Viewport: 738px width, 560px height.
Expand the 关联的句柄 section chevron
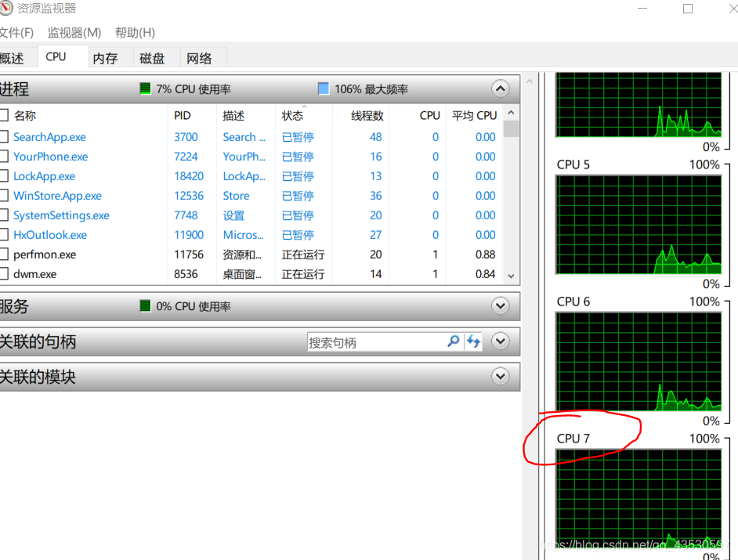point(501,341)
